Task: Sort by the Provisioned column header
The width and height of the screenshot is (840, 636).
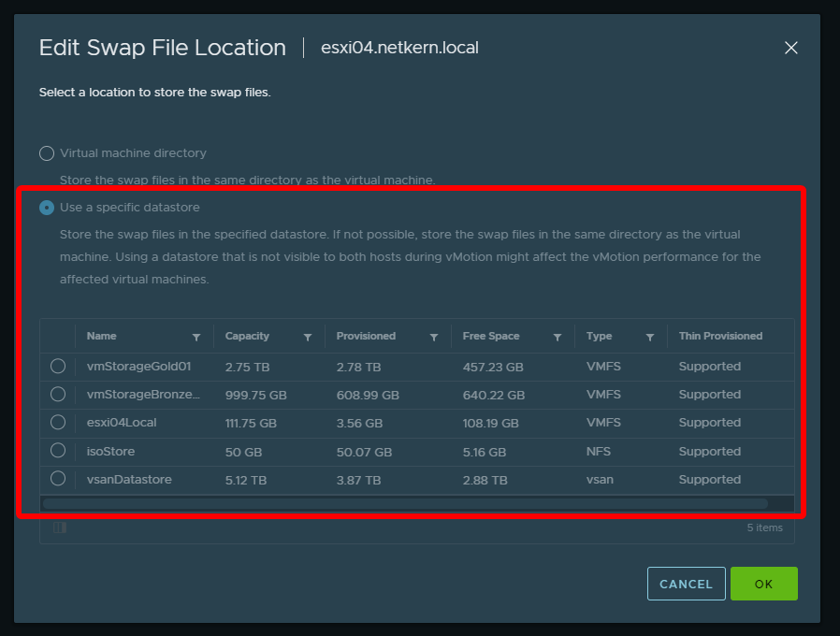Action: coord(366,336)
